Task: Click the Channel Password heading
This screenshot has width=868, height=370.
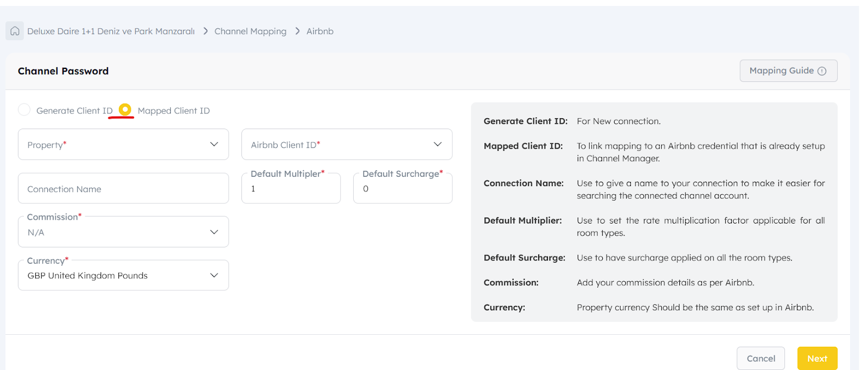Action: [x=63, y=71]
